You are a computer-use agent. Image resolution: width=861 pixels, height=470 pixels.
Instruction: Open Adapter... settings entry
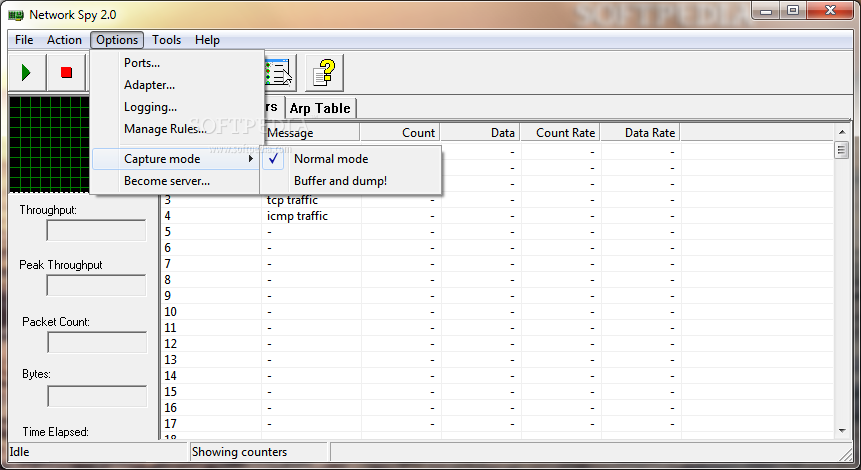point(149,85)
